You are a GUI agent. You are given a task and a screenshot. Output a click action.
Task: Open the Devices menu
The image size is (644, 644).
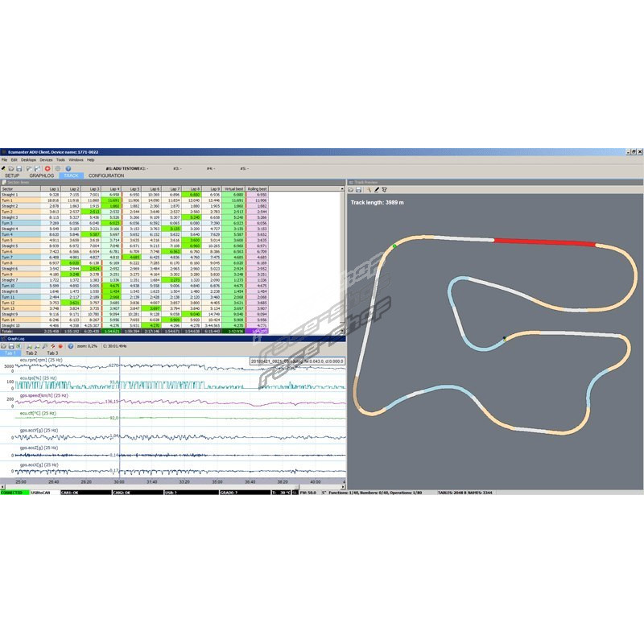click(46, 160)
